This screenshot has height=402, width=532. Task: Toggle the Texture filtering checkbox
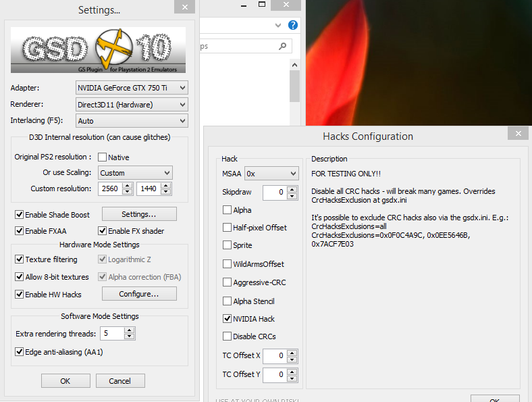(19, 259)
